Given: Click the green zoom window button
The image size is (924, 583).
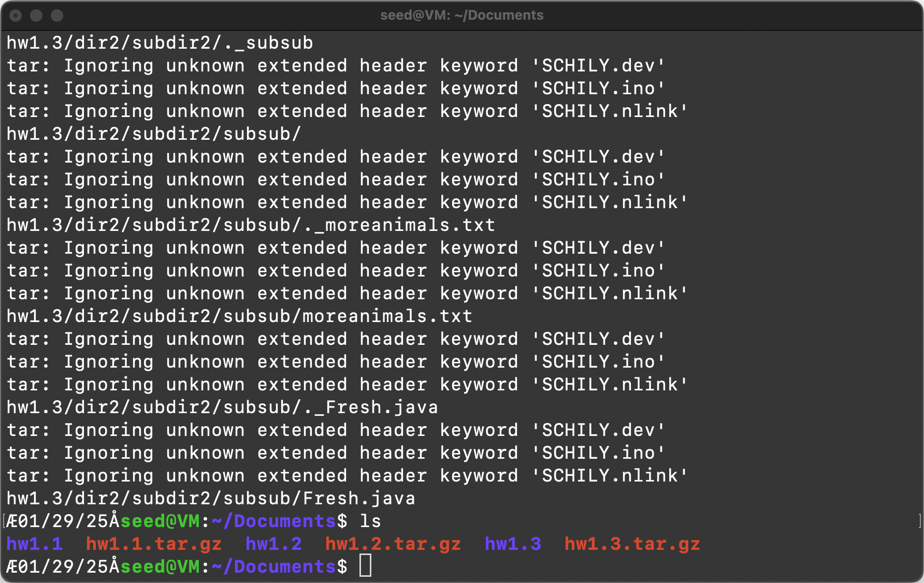Looking at the screenshot, I should coord(57,16).
